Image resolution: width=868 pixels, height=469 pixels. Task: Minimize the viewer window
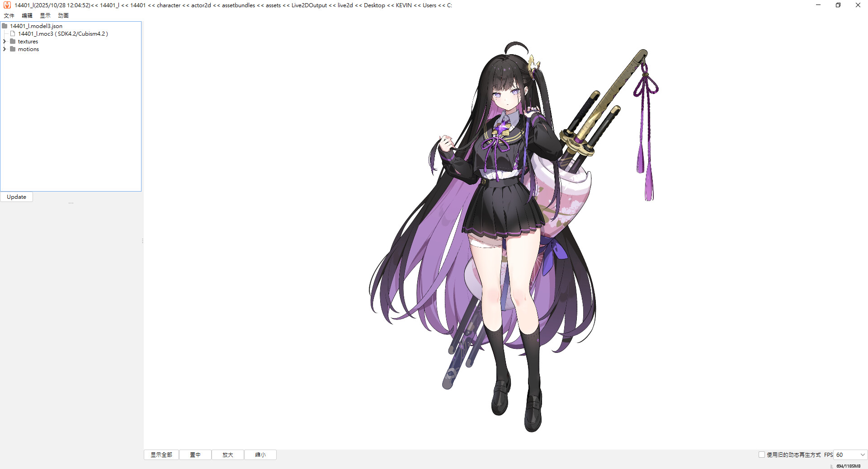818,5
